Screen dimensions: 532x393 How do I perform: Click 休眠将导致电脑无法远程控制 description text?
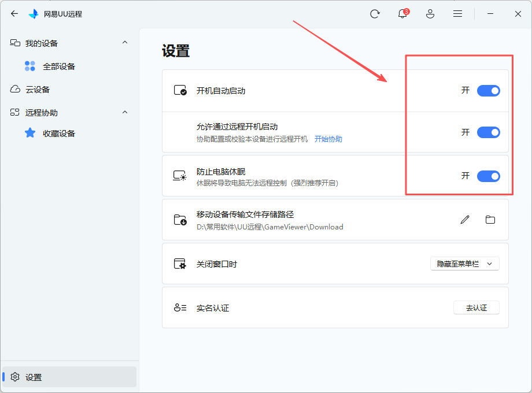click(267, 183)
